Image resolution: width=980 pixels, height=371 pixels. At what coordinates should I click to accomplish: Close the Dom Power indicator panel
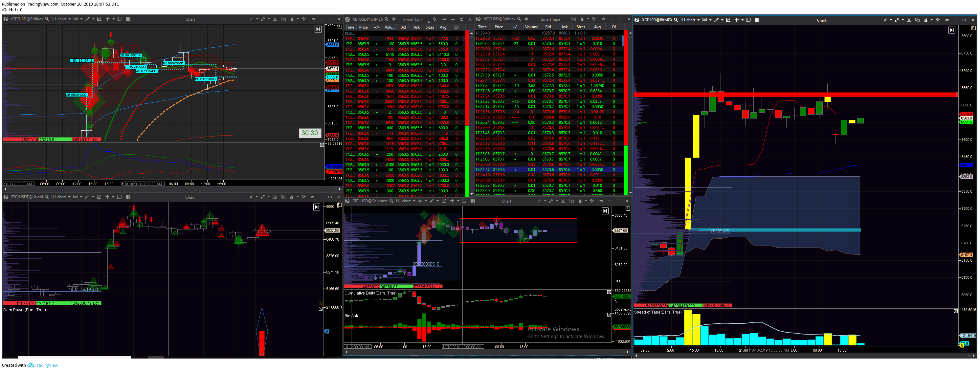pos(321,309)
